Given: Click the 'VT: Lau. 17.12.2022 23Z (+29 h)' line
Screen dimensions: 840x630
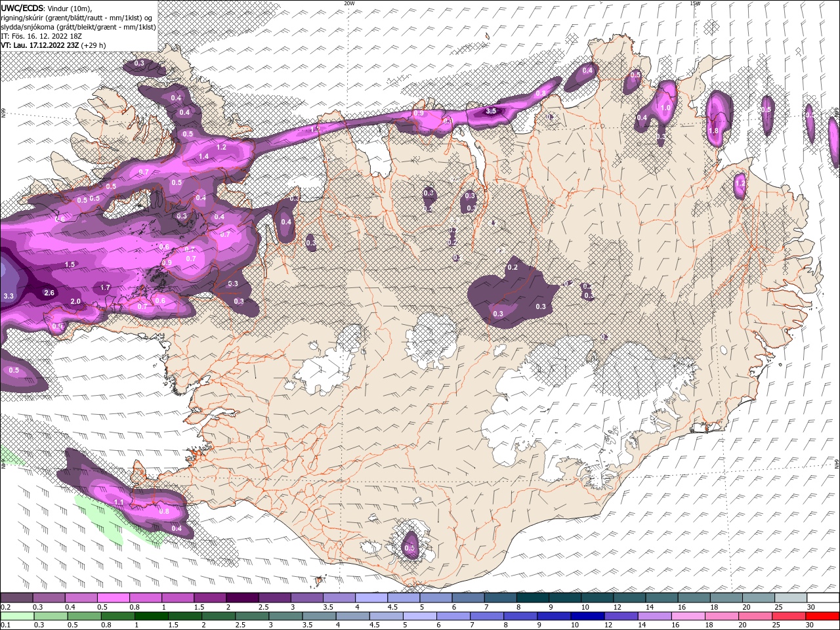Looking at the screenshot, I should click(53, 45).
